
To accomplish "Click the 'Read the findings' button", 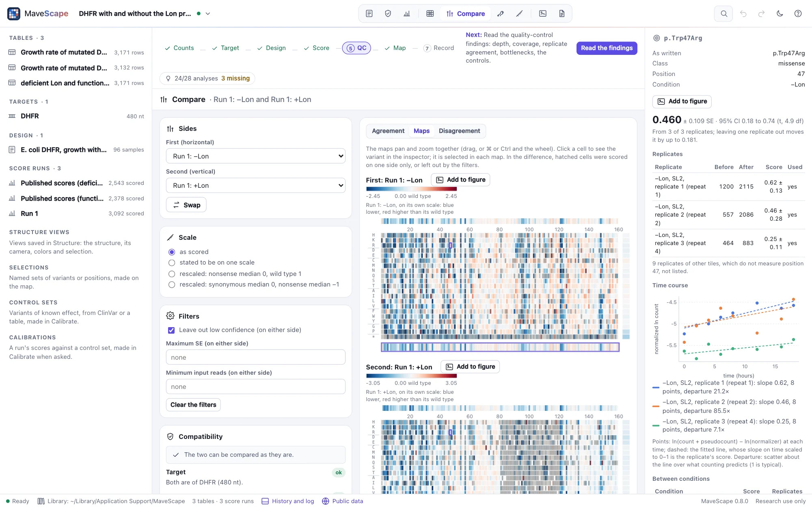I will [x=607, y=48].
